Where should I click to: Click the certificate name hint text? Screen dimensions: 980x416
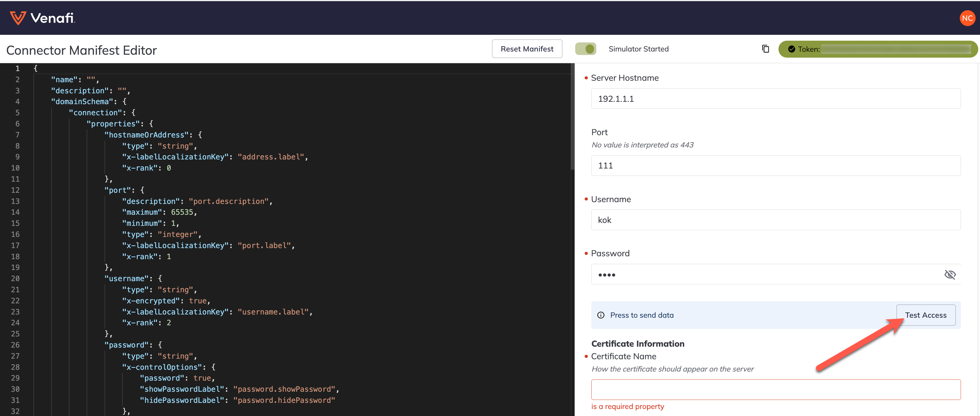pyautogui.click(x=672, y=369)
